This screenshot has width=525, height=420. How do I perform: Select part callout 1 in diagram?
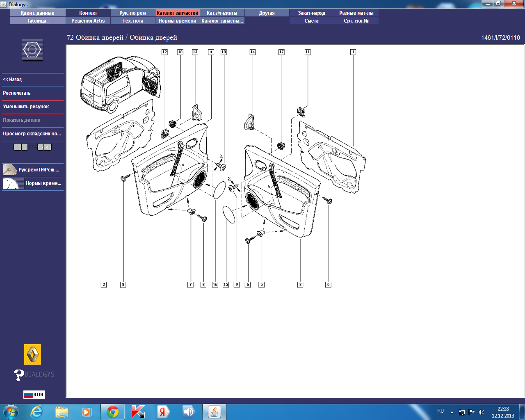pyautogui.click(x=353, y=52)
